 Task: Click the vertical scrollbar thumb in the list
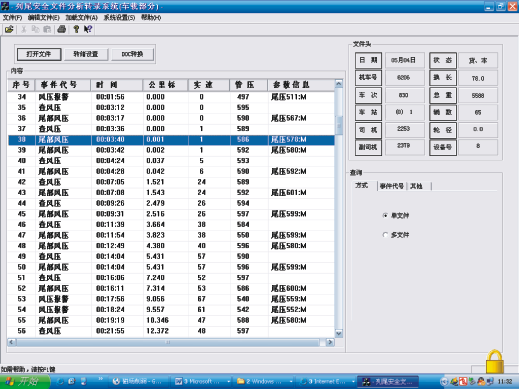pyautogui.click(x=339, y=125)
